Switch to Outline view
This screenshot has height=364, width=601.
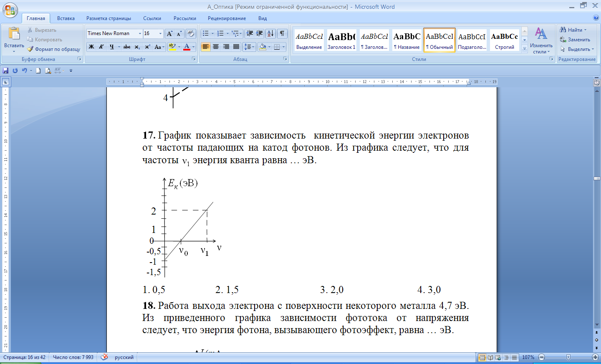506,357
